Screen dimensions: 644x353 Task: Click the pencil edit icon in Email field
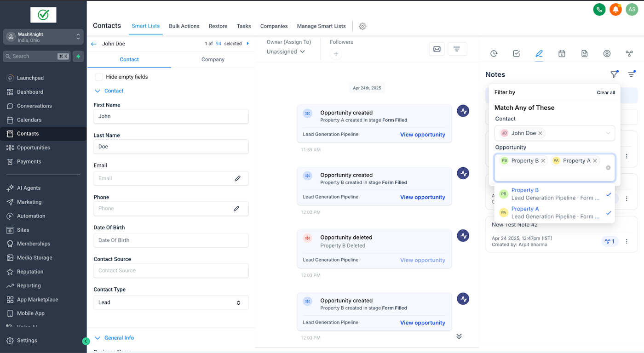point(237,178)
